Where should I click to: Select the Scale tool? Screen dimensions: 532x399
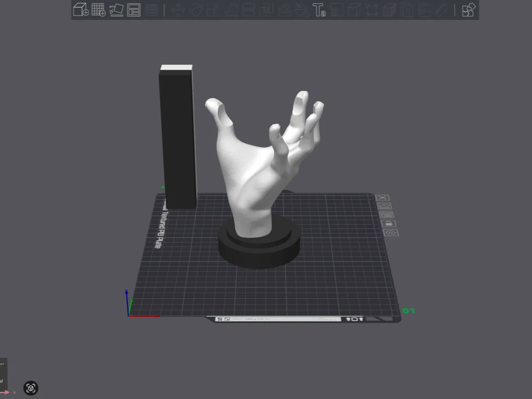214,10
